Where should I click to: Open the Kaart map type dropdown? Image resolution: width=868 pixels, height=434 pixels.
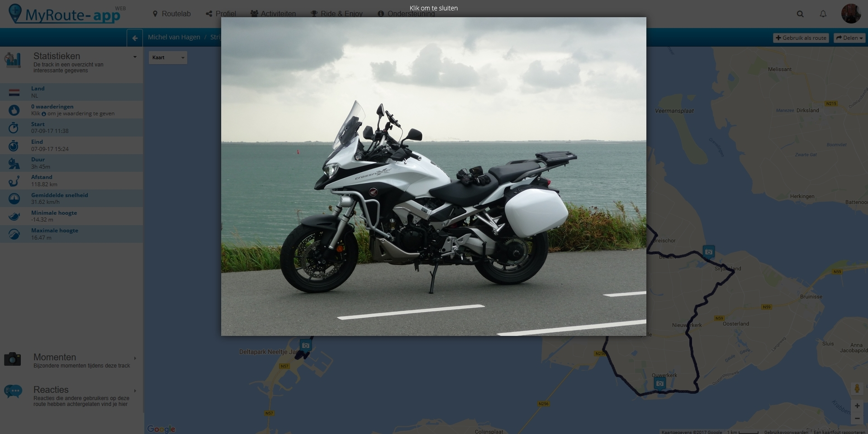(x=168, y=57)
